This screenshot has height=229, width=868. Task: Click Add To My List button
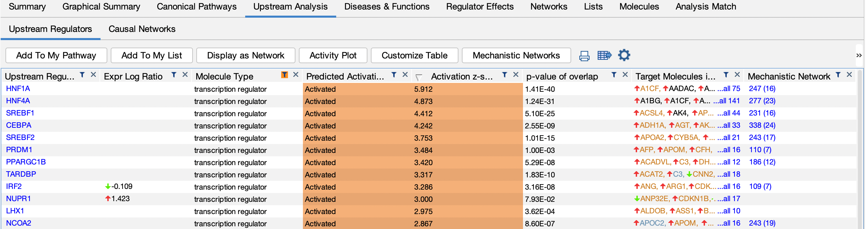point(152,55)
